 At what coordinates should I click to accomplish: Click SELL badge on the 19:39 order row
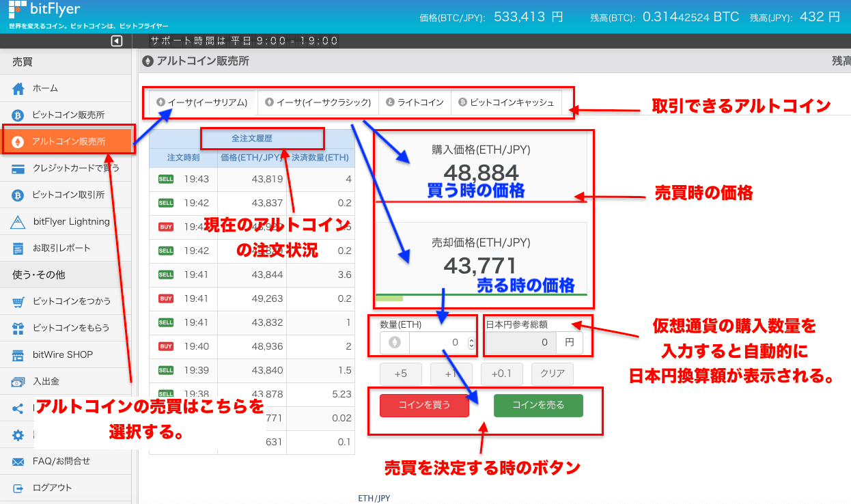(x=166, y=370)
